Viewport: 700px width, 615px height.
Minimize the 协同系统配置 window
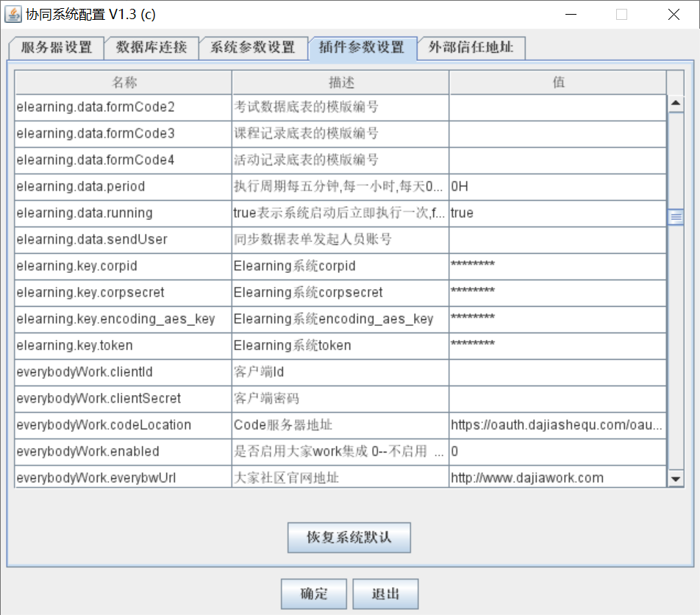pyautogui.click(x=571, y=14)
